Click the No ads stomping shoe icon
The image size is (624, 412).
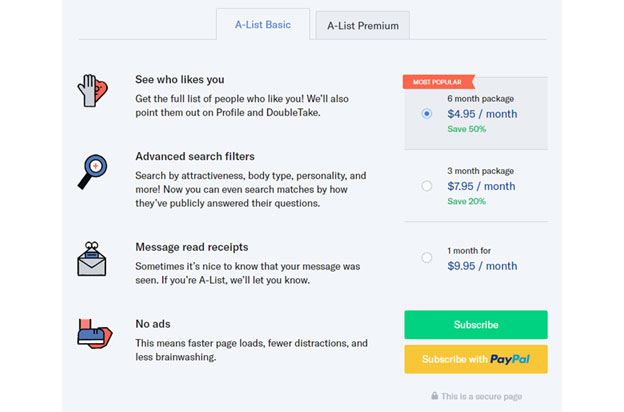coord(95,334)
